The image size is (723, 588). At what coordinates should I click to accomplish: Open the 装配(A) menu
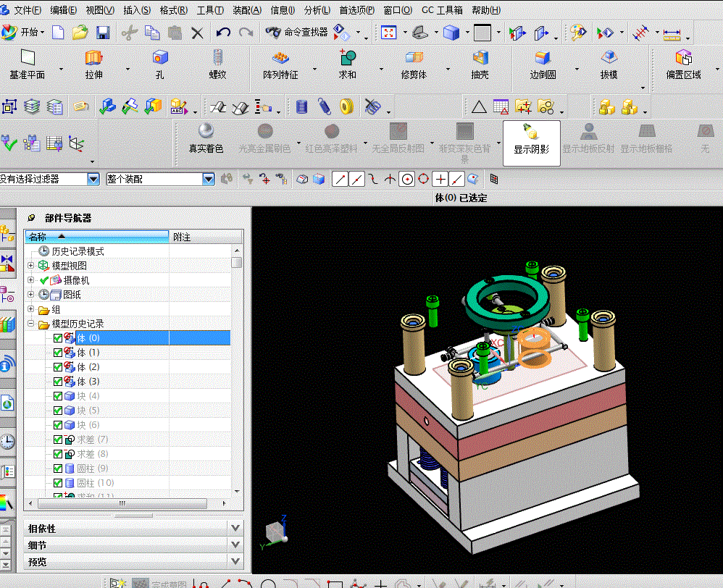tap(247, 9)
